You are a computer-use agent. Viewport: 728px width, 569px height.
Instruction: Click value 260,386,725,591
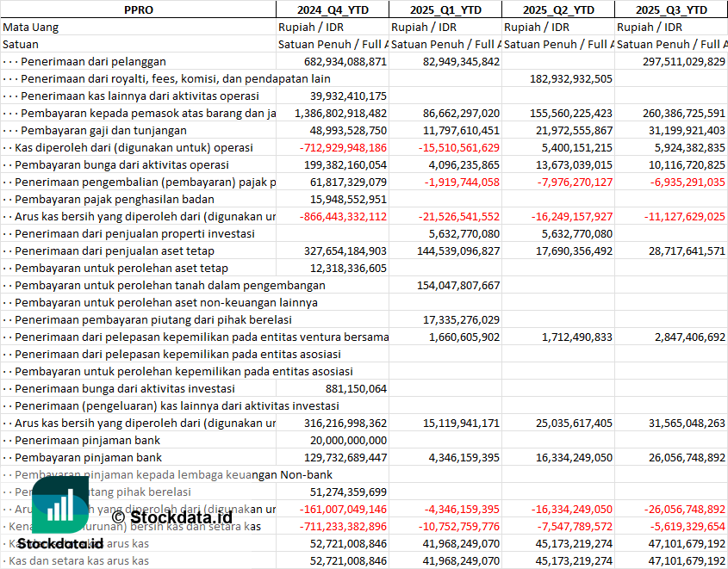tap(683, 113)
